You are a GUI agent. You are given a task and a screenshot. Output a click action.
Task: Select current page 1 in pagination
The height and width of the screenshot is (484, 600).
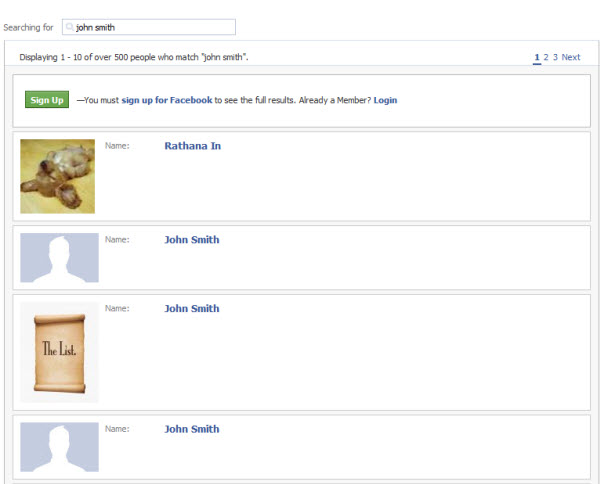(537, 57)
